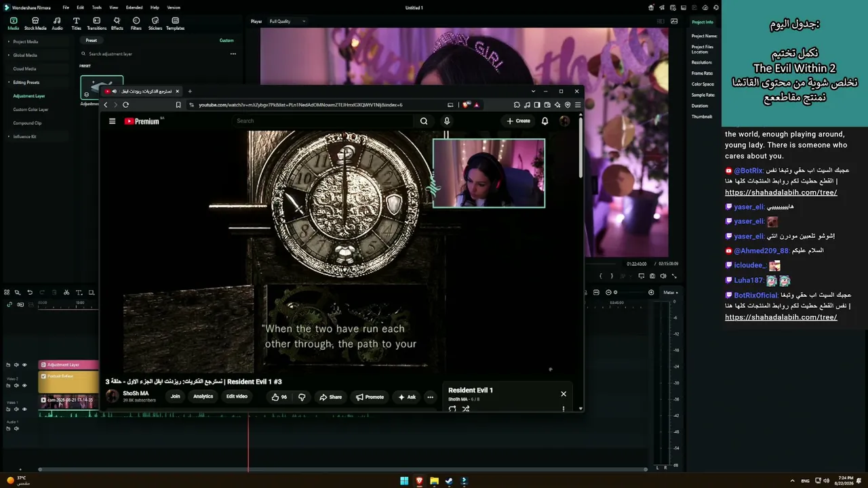The width and height of the screenshot is (868, 488).
Task: Open the Full Quality player dropdown
Action: point(287,22)
